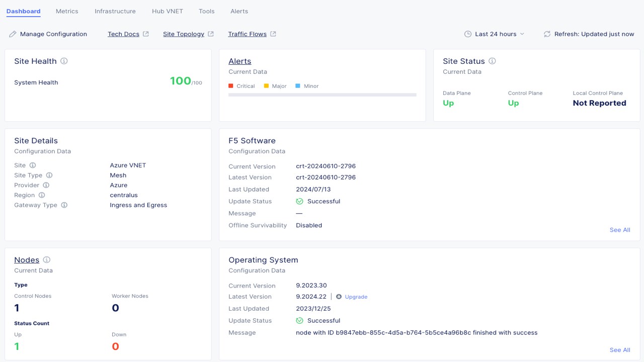
Task: Click the info icon next to Site Health
Action: tap(64, 61)
